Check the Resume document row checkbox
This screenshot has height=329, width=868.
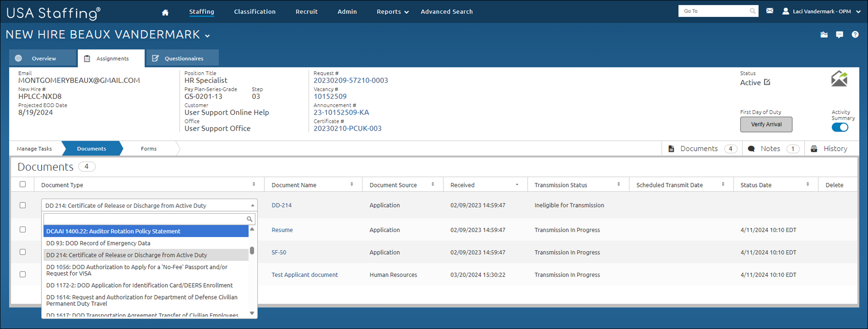pos(23,229)
